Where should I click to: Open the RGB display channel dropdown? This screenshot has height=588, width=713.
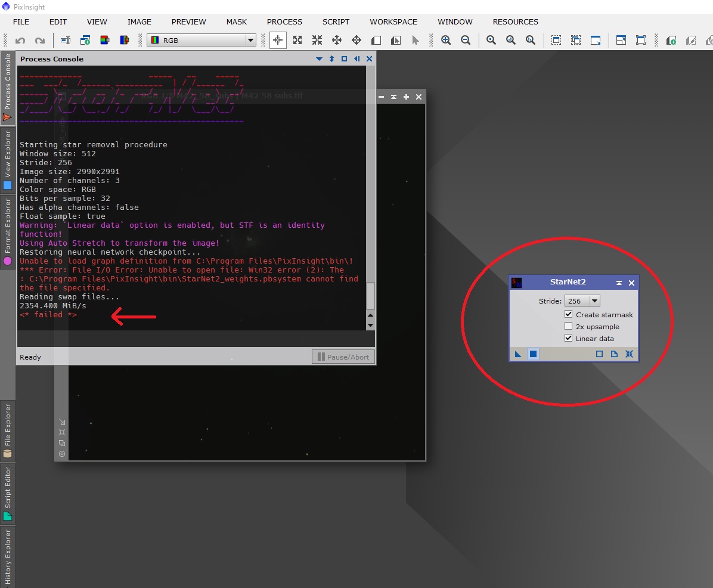201,40
